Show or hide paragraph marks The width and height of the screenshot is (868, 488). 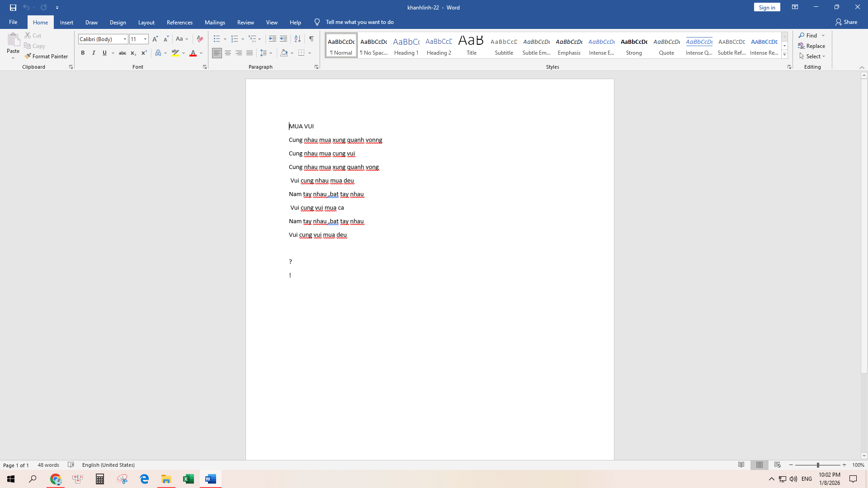[x=311, y=39]
